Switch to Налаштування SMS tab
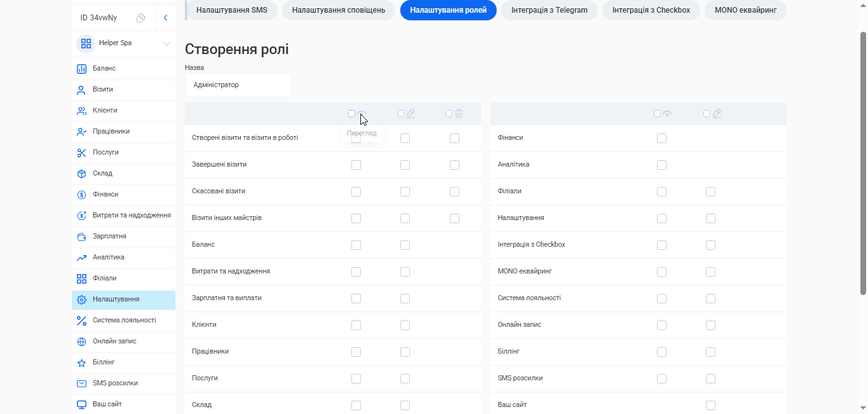Viewport: 868px width, 414px height. point(231,10)
